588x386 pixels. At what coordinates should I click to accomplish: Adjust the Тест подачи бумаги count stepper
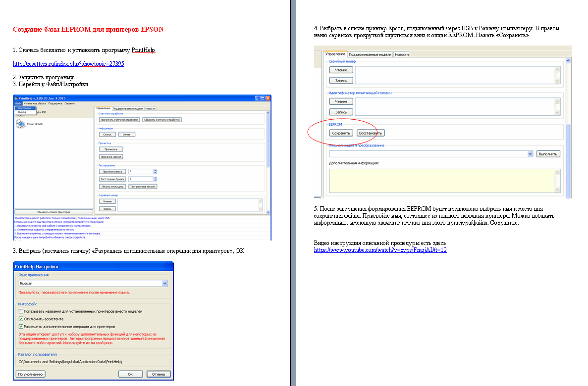[x=155, y=179]
